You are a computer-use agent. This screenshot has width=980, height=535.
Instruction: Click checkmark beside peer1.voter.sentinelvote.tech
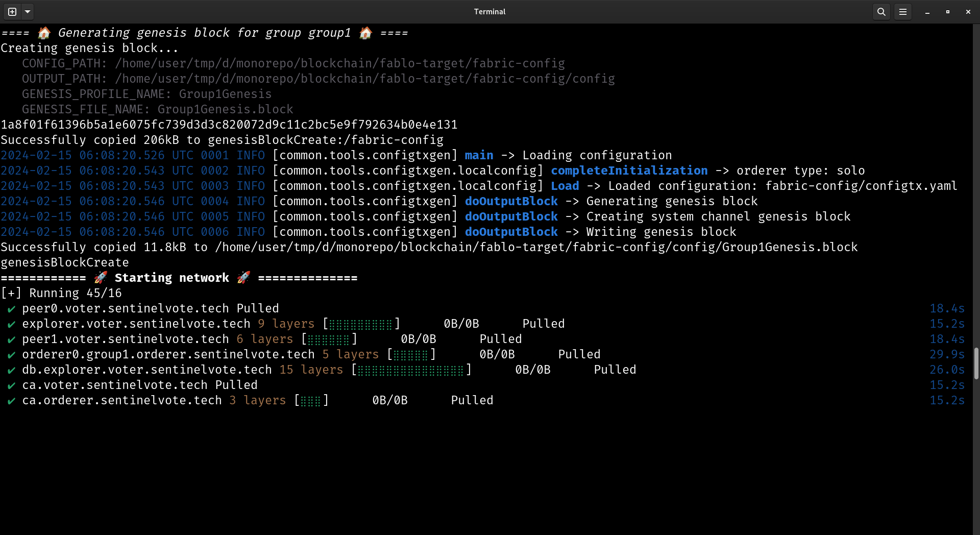click(11, 339)
